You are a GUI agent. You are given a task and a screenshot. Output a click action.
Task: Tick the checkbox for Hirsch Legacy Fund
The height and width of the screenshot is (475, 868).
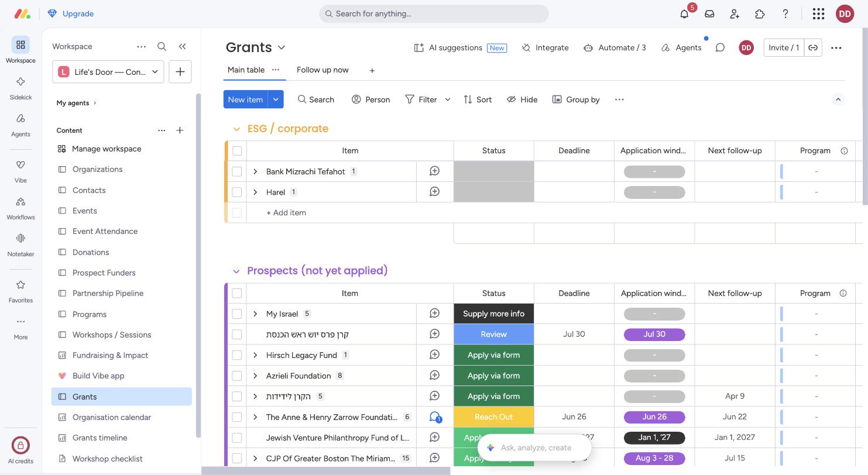click(x=237, y=355)
